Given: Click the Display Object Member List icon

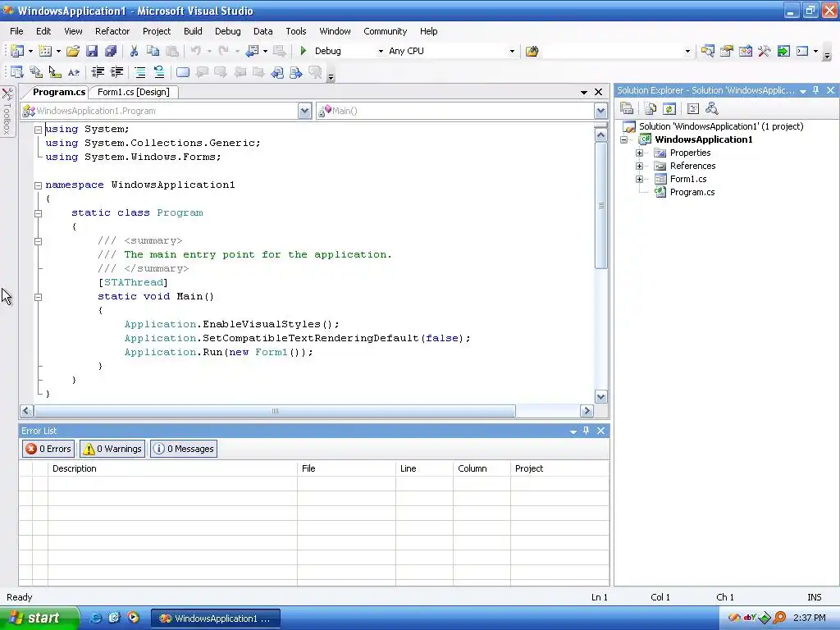Looking at the screenshot, I should tap(17, 72).
